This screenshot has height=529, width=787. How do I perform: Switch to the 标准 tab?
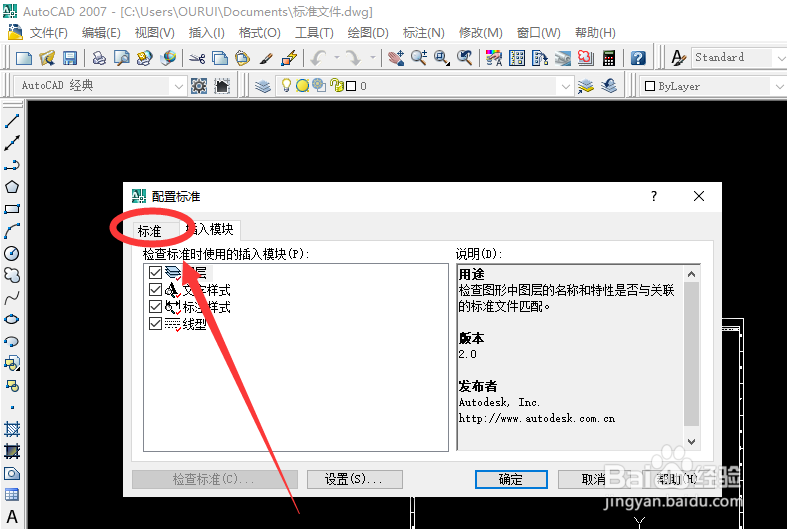coord(150,231)
